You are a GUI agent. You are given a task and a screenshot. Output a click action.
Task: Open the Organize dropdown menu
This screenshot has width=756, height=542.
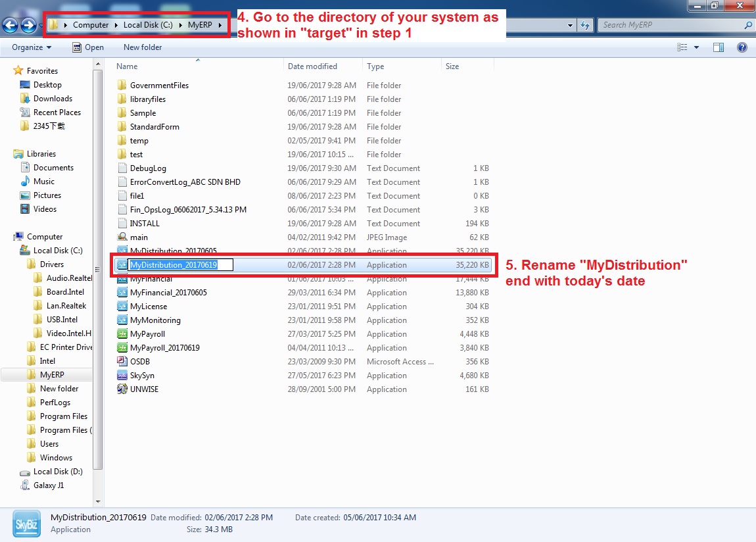coord(32,47)
